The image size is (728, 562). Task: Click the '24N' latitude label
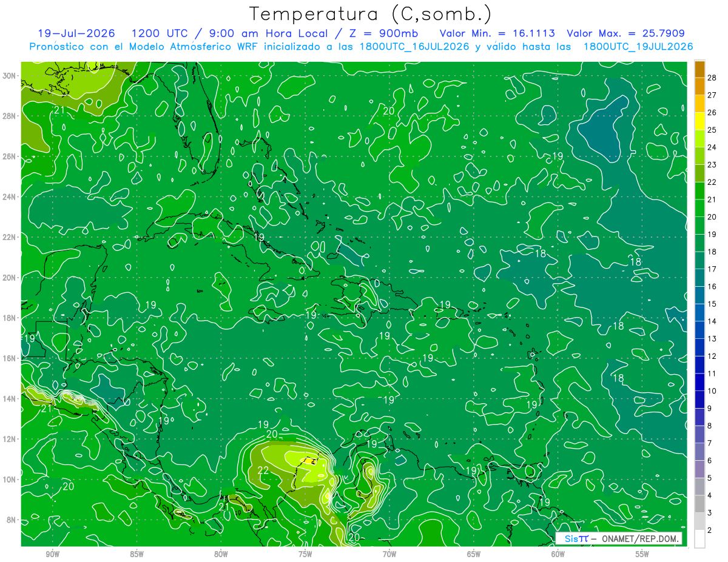point(10,196)
